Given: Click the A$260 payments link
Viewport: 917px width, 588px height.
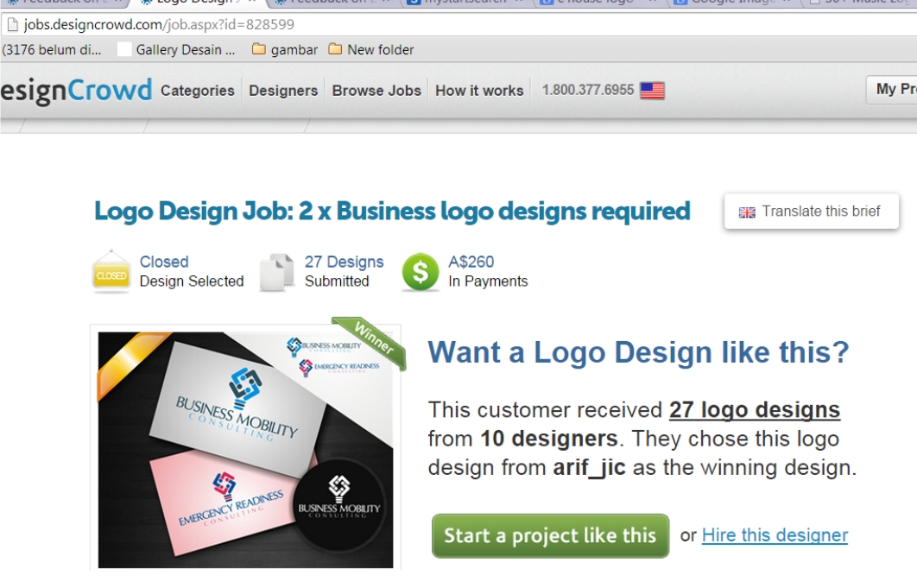Looking at the screenshot, I should click(471, 262).
